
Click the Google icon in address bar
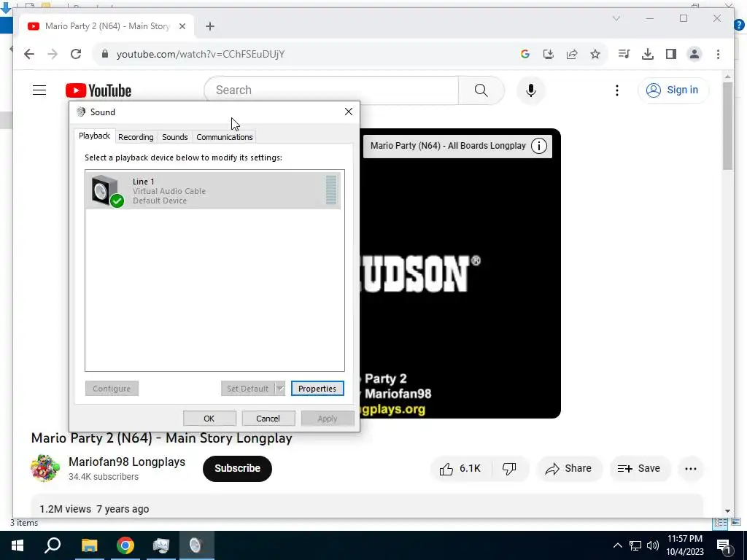tap(525, 54)
